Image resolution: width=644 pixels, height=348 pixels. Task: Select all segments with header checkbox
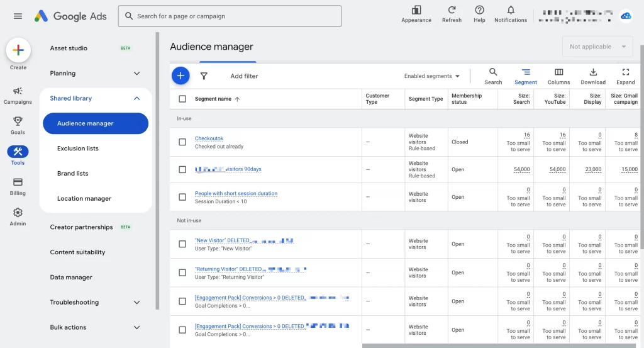point(182,99)
